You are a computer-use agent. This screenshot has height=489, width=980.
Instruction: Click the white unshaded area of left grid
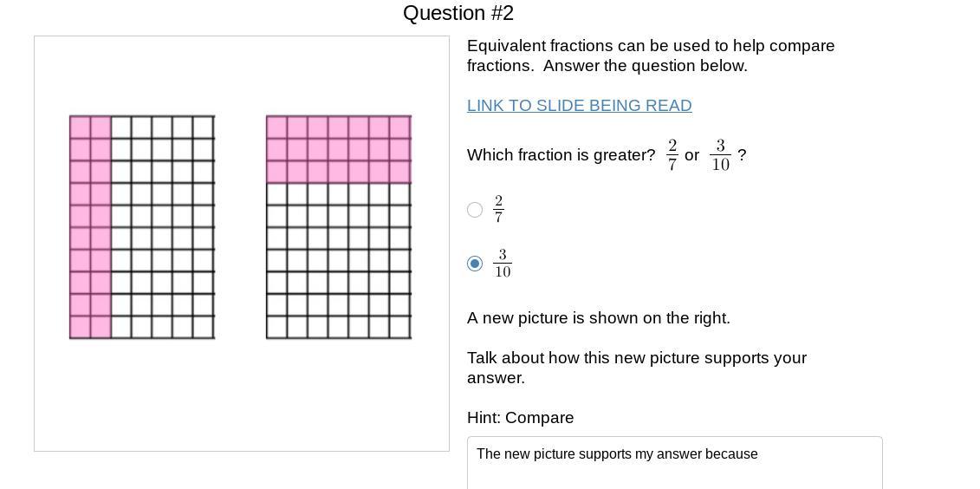pos(163,227)
